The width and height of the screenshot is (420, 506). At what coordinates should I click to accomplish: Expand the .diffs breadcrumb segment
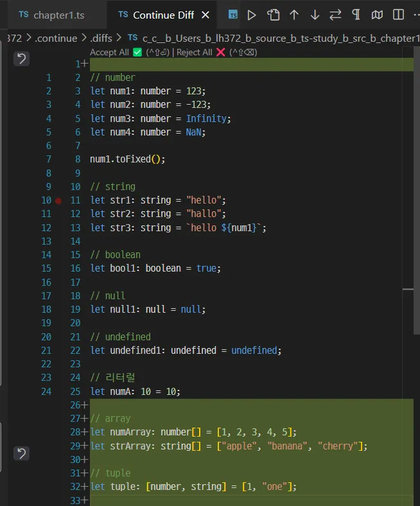[101, 39]
